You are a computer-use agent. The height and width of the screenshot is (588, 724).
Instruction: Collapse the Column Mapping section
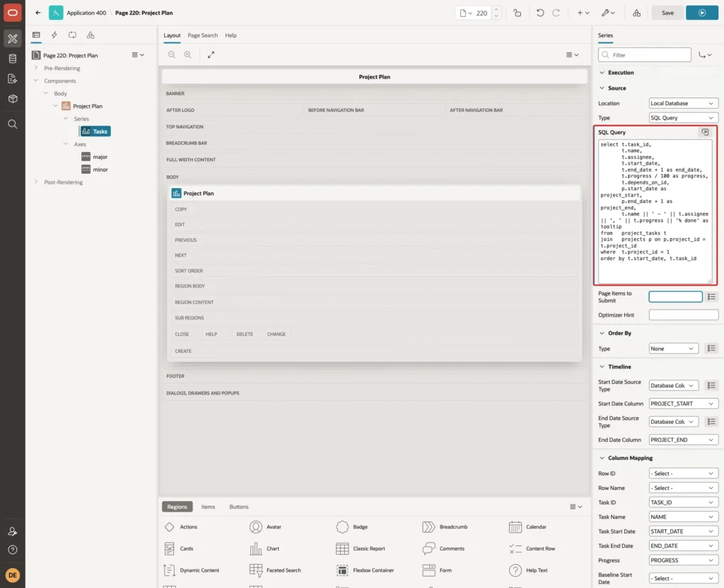coord(602,458)
